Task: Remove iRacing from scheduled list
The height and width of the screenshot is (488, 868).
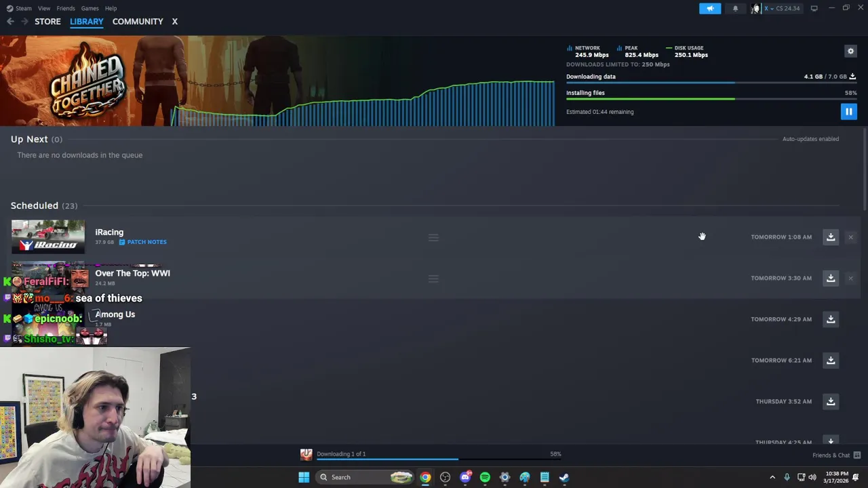Action: click(x=850, y=237)
